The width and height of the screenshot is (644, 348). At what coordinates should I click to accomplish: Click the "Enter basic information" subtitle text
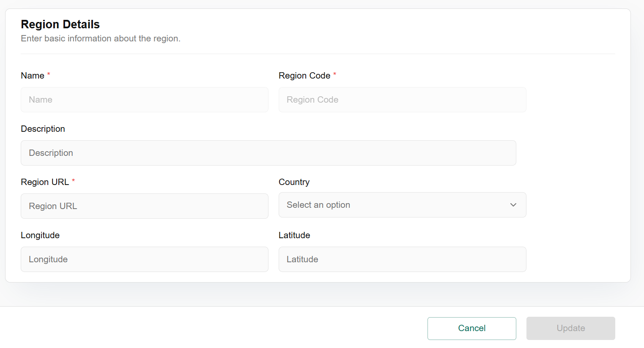pyautogui.click(x=101, y=38)
